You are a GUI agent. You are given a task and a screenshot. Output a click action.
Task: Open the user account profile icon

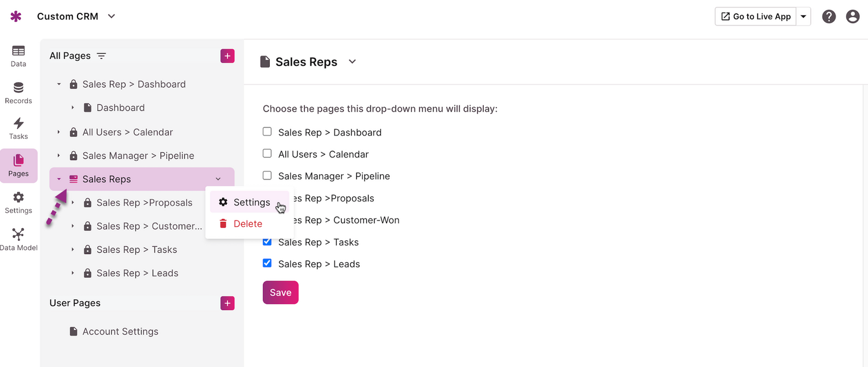tap(852, 16)
